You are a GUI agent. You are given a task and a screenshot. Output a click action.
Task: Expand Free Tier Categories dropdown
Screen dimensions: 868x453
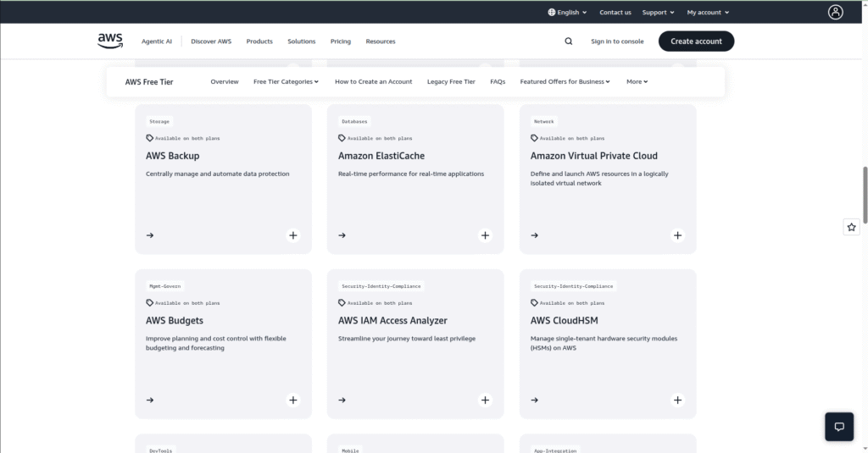click(x=286, y=81)
